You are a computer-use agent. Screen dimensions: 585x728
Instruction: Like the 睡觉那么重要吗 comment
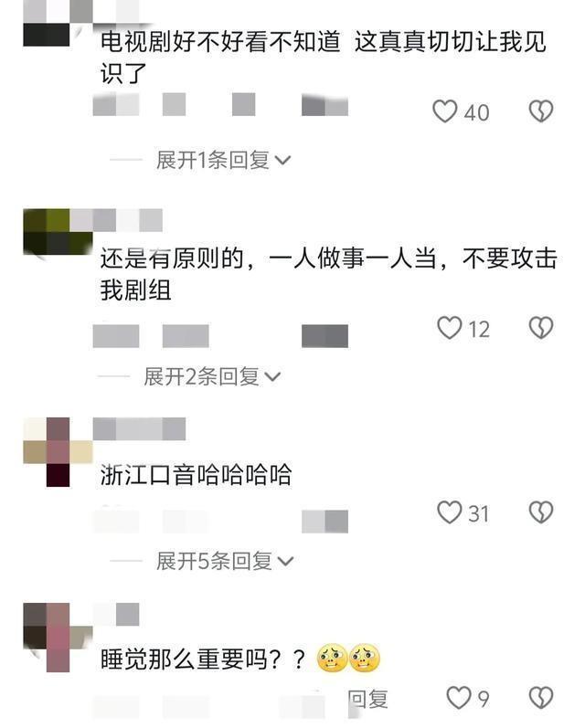[x=458, y=698]
